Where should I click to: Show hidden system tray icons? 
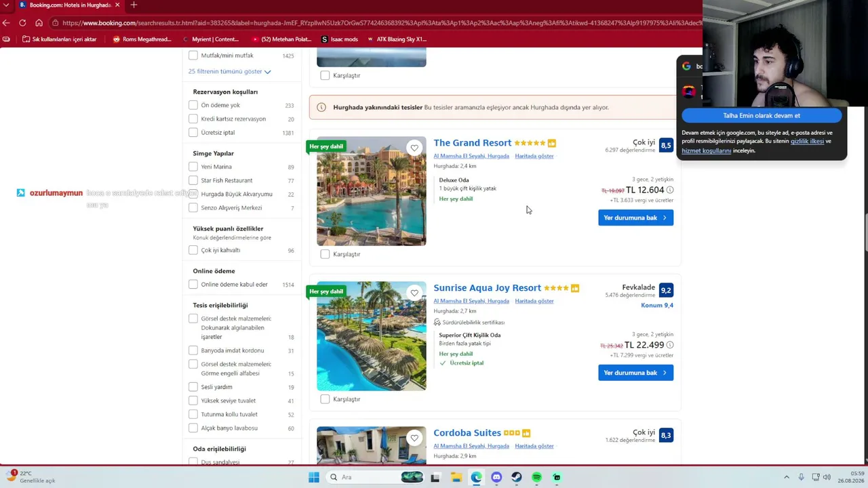(x=787, y=477)
